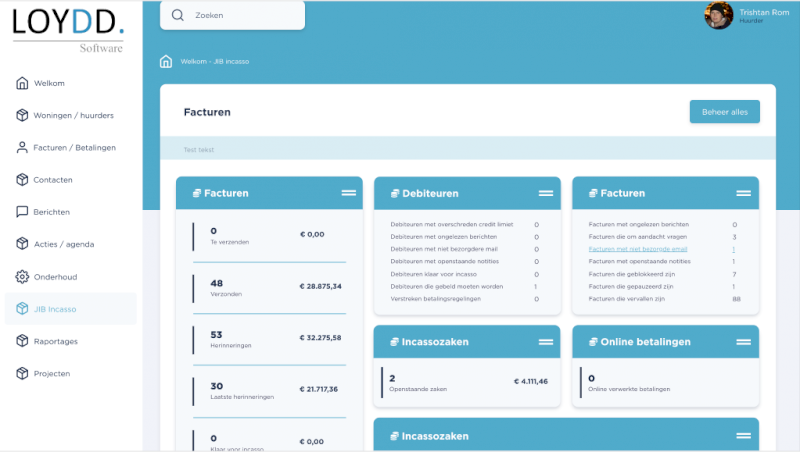This screenshot has width=800, height=452.
Task: Click the Berichten speech bubble icon
Action: point(22,212)
